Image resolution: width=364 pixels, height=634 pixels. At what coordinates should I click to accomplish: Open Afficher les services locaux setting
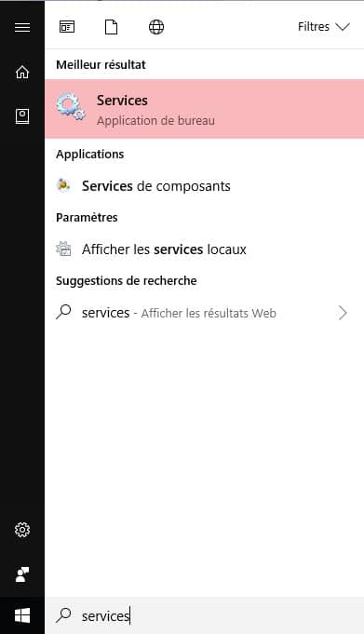pyautogui.click(x=204, y=250)
